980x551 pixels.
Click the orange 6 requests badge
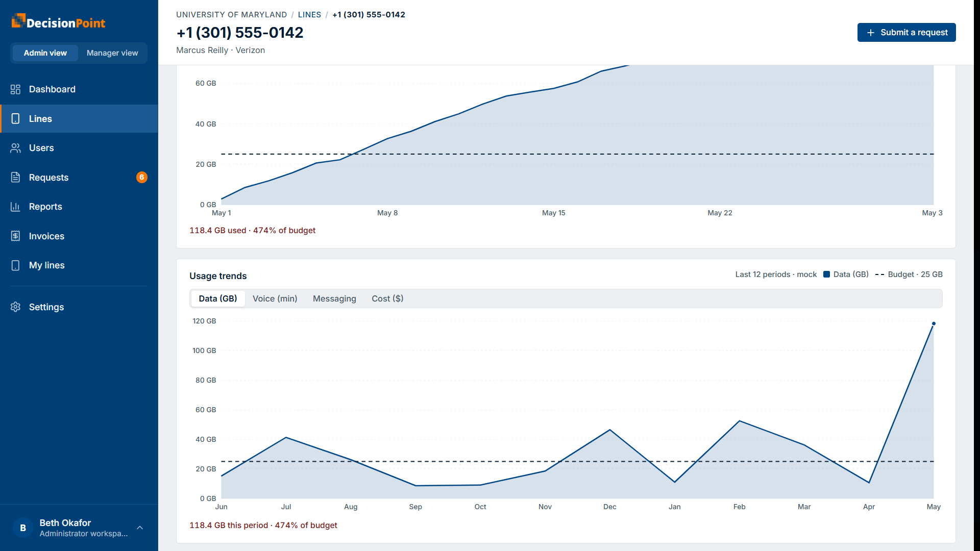point(142,178)
